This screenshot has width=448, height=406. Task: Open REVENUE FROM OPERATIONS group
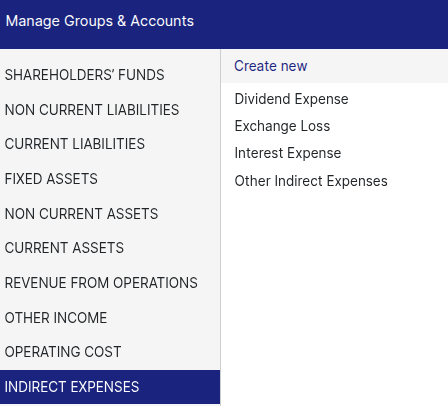(x=110, y=283)
